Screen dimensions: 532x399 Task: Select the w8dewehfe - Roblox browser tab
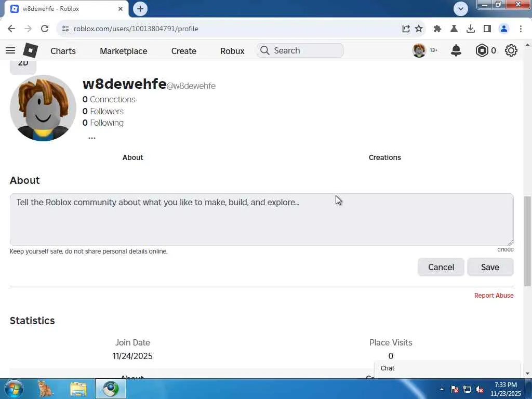point(66,9)
